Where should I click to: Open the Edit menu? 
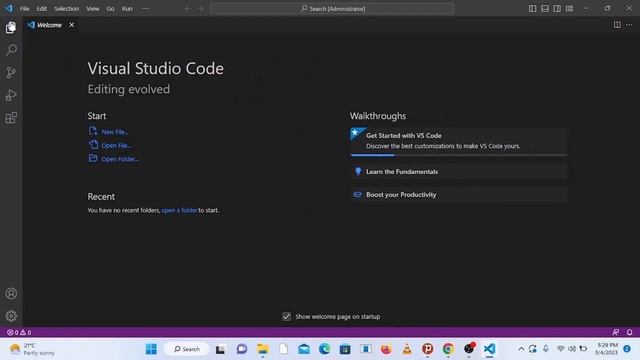point(42,9)
